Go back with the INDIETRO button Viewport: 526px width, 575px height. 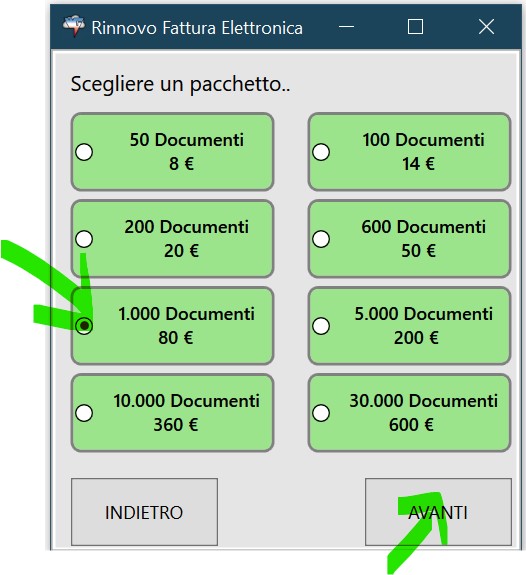(144, 512)
